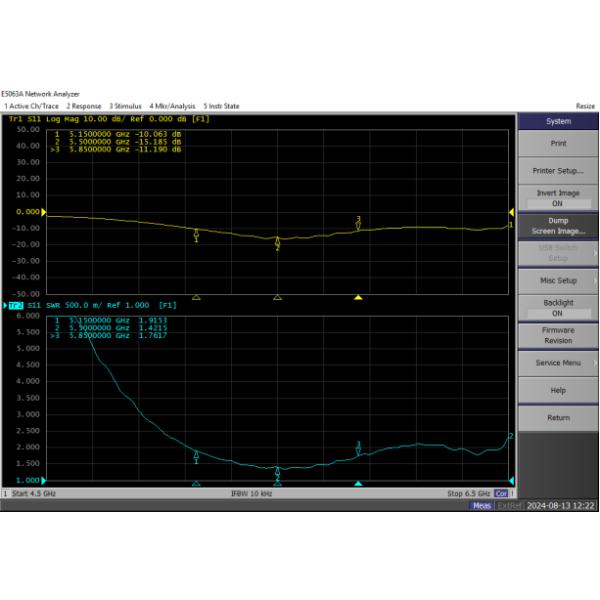
Task: Expand the Misc Setup submenu
Action: coord(557,280)
